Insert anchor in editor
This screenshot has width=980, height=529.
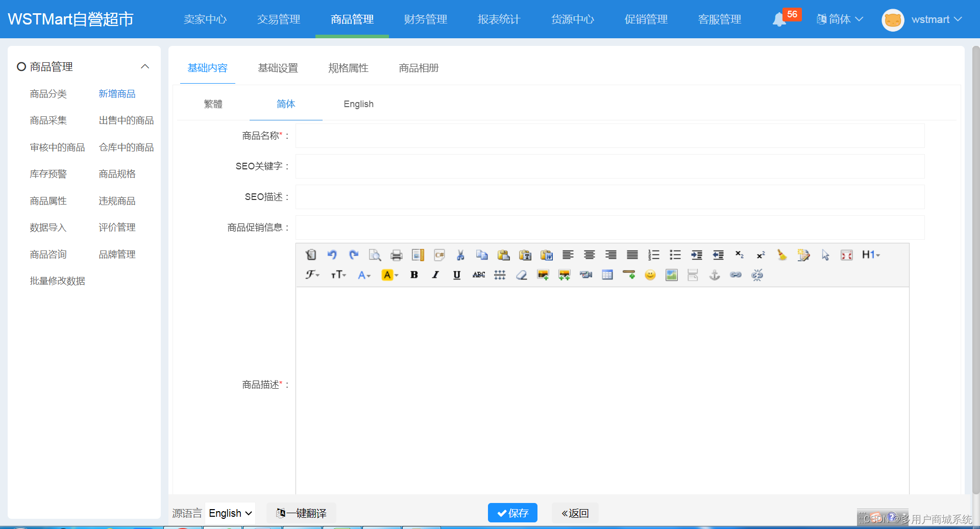pos(714,275)
